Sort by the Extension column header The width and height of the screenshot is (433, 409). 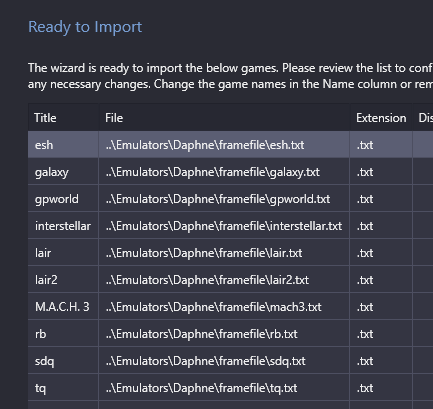[x=381, y=117]
